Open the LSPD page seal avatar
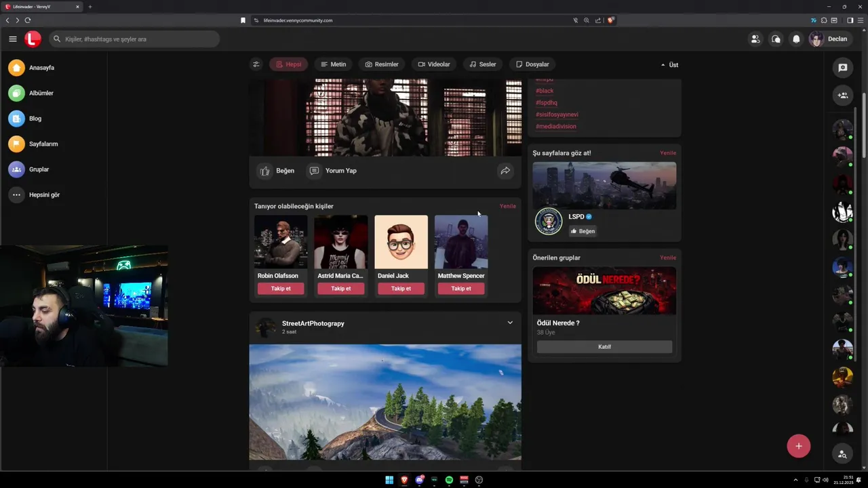This screenshot has width=868, height=488. click(x=549, y=222)
